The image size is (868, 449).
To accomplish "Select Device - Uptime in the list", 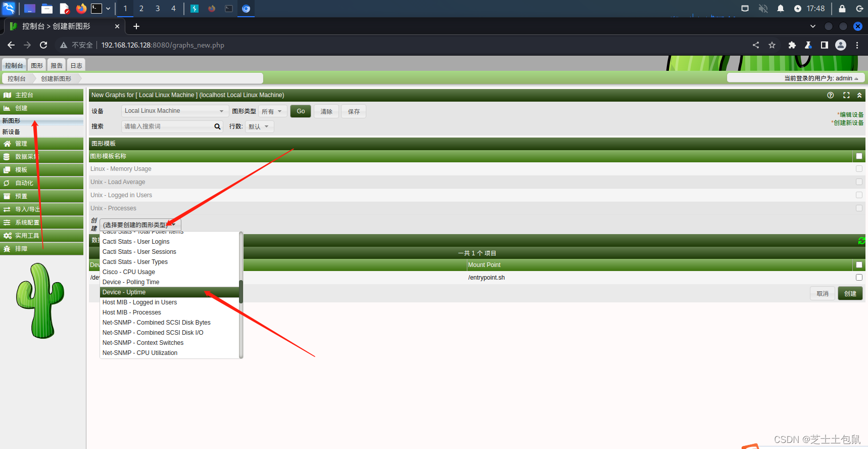I will point(170,292).
